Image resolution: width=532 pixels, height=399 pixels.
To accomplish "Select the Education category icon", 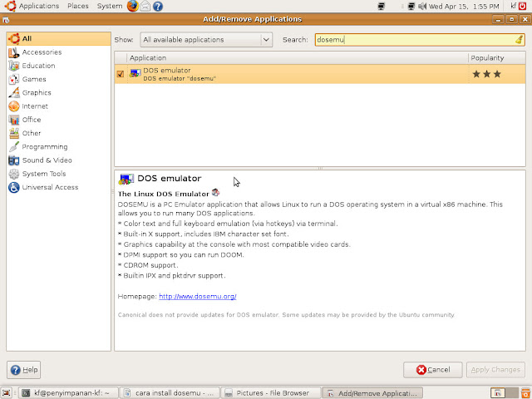I will tap(14, 66).
